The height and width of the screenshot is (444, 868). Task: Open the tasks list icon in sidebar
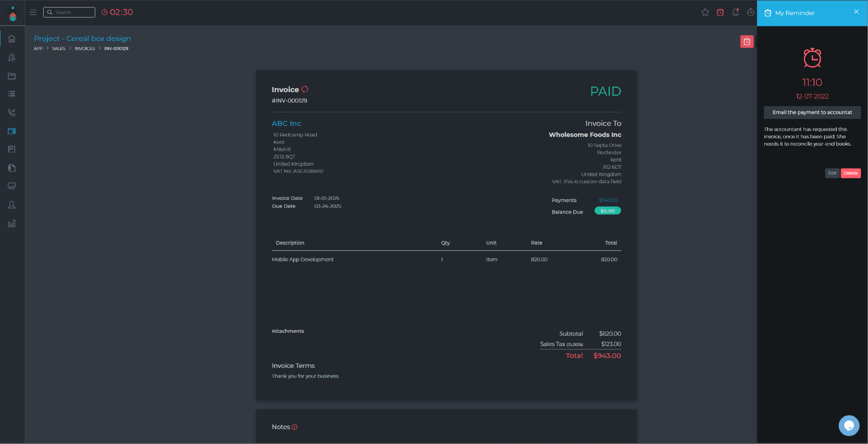[12, 94]
